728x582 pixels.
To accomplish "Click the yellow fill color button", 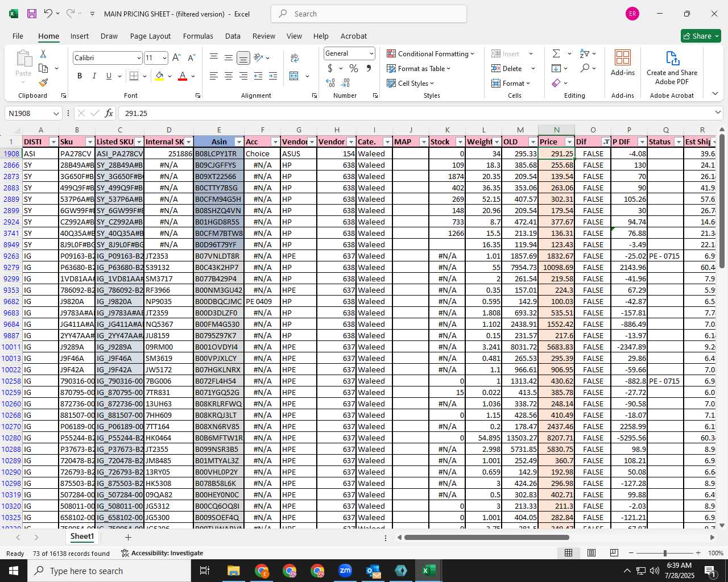I will coord(159,76).
